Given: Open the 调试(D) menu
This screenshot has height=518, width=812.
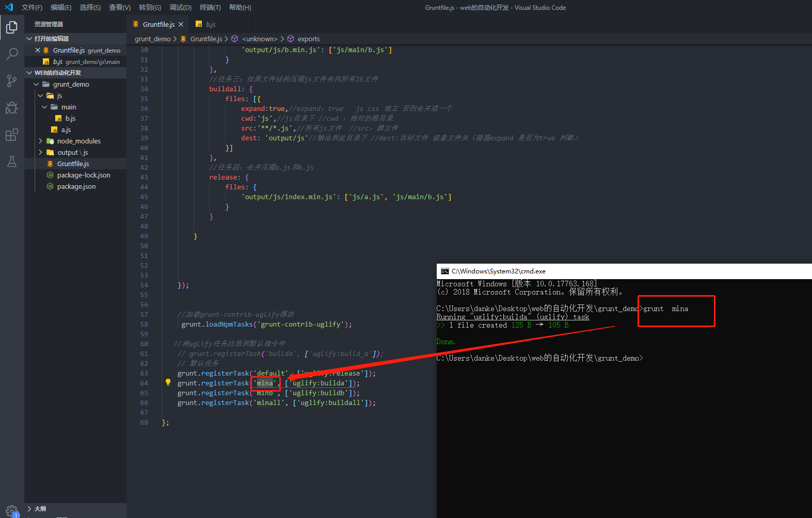Looking at the screenshot, I should 180,7.
